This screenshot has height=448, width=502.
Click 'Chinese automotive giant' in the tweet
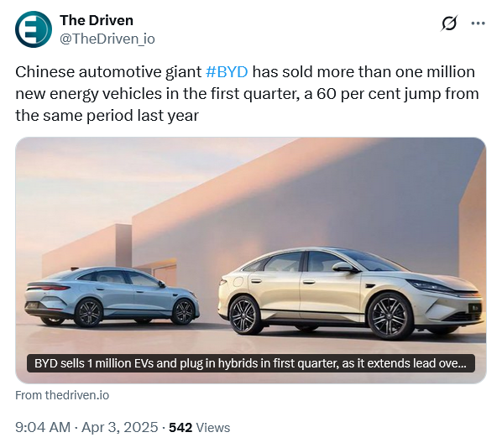(108, 72)
